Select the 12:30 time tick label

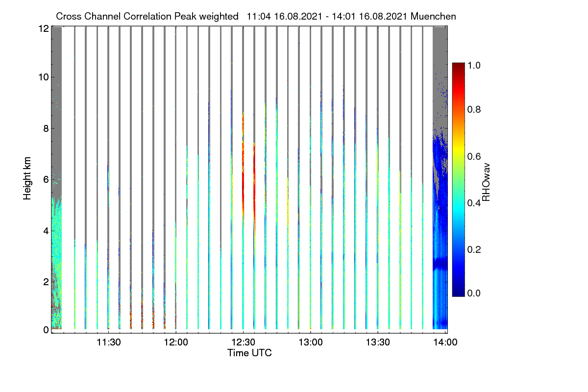click(x=243, y=342)
